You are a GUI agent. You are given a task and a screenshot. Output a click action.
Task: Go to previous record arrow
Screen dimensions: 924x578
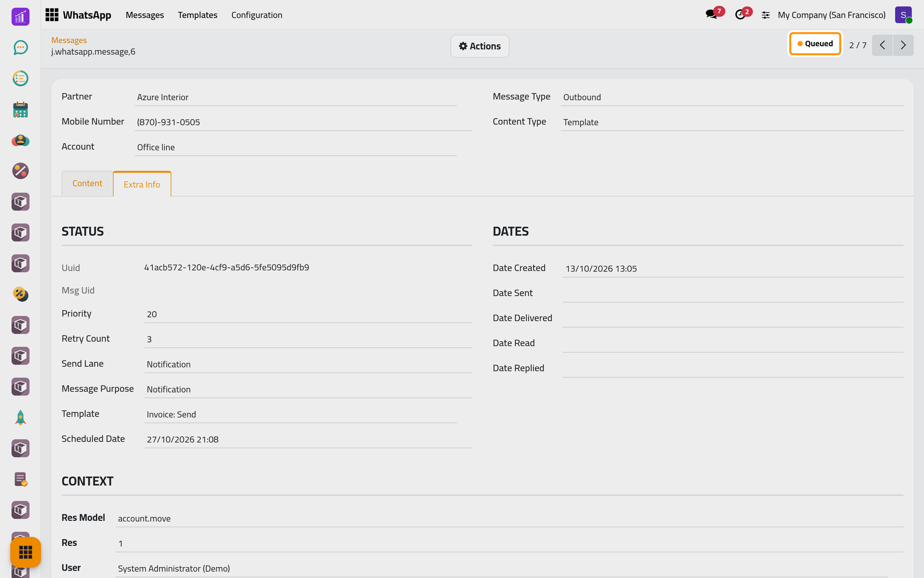tap(882, 45)
